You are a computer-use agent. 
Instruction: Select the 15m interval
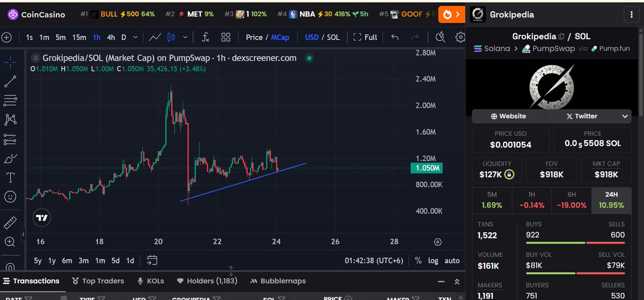tap(79, 37)
